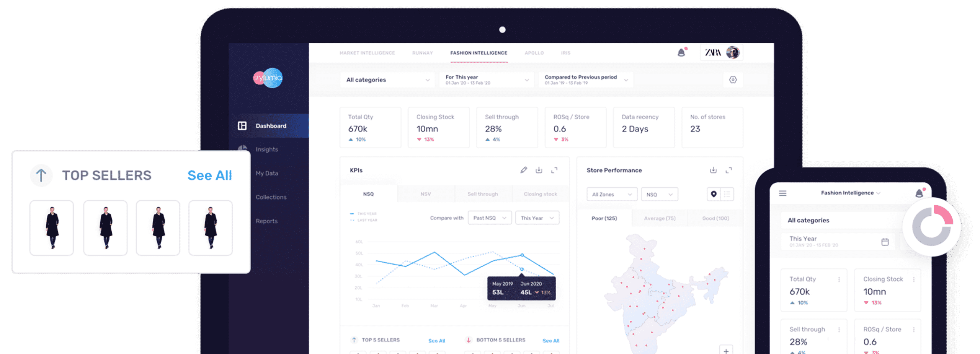This screenshot has width=980, height=354.
Task: Open the settings gear beside the filters
Action: 733,80
